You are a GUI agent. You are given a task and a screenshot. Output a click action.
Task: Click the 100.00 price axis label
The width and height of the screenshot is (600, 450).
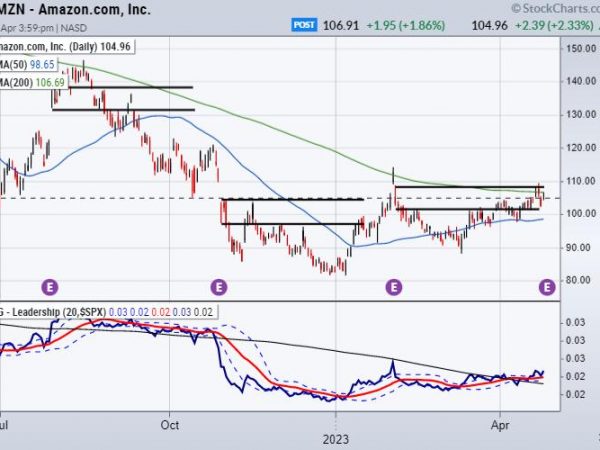[x=581, y=214]
